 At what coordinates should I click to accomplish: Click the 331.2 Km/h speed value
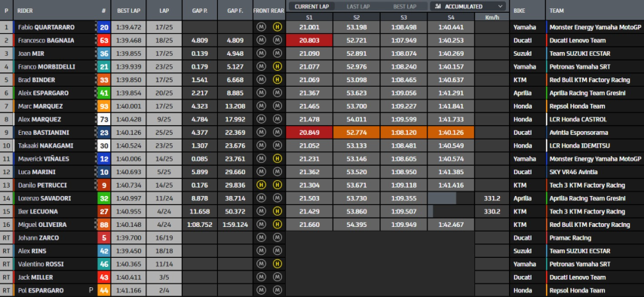point(492,198)
